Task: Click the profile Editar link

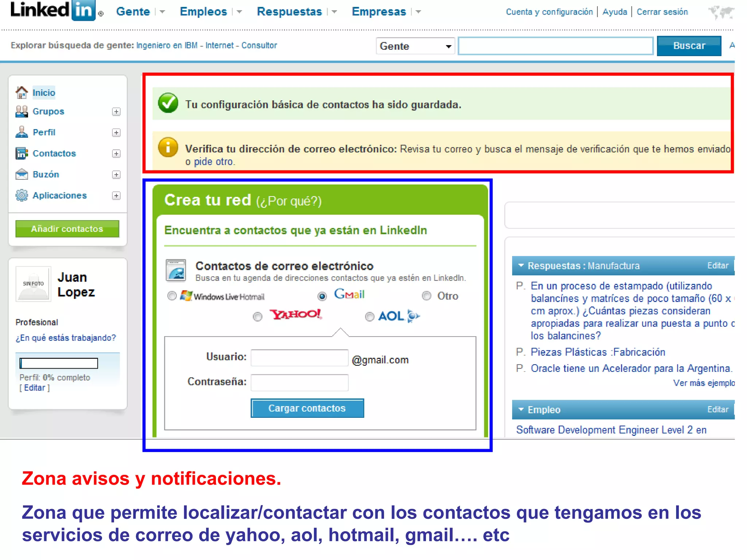Action: tap(35, 388)
